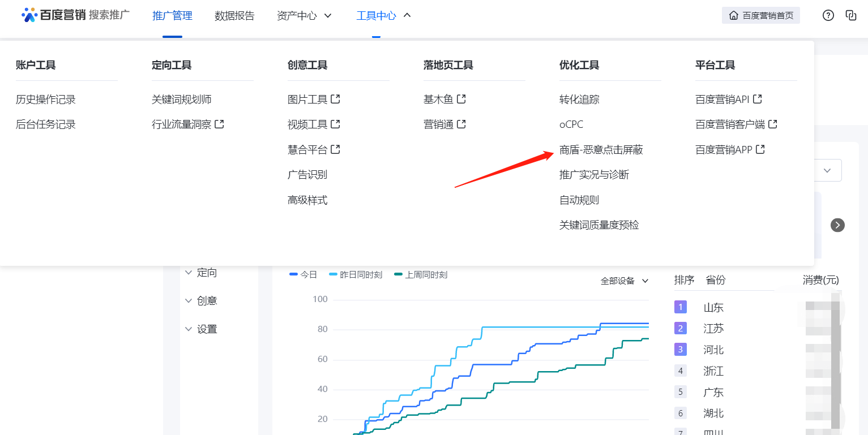This screenshot has width=868, height=435.
Task: Click the 百度营销首页 button
Action: click(761, 15)
